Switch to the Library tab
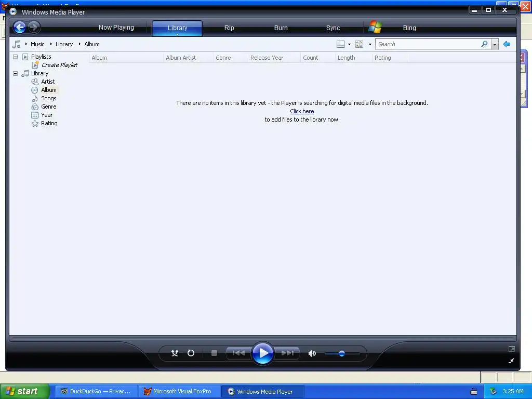Screen dimensions: 532x399 pyautogui.click(x=177, y=28)
